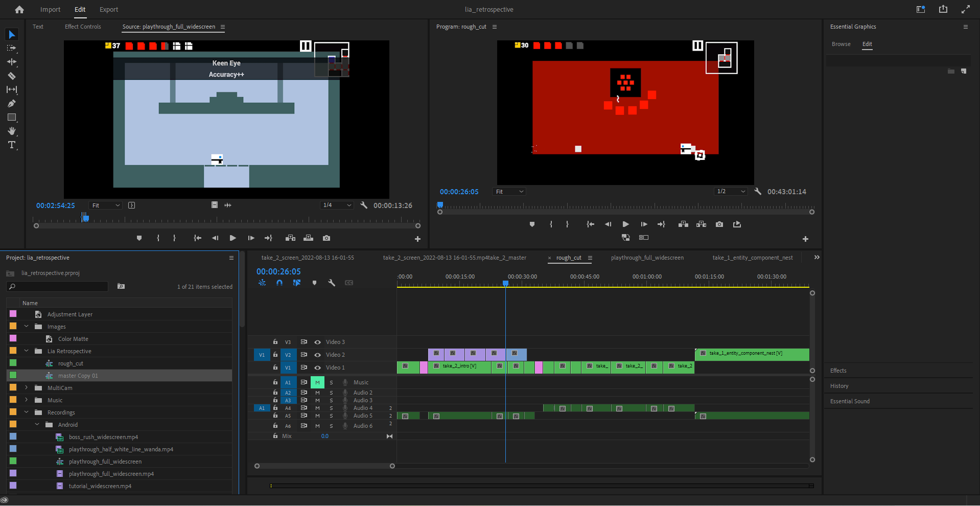980x506 pixels.
Task: Toggle Video 1 track visibility eye
Action: point(317,367)
